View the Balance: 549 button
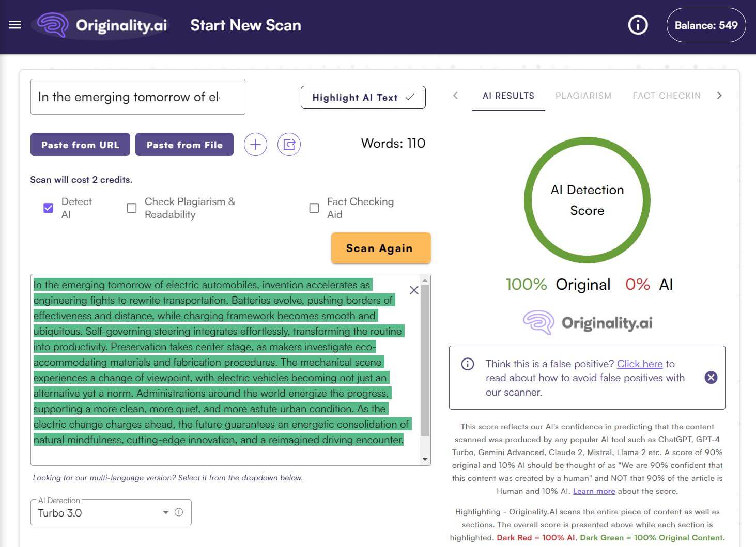 (x=706, y=25)
